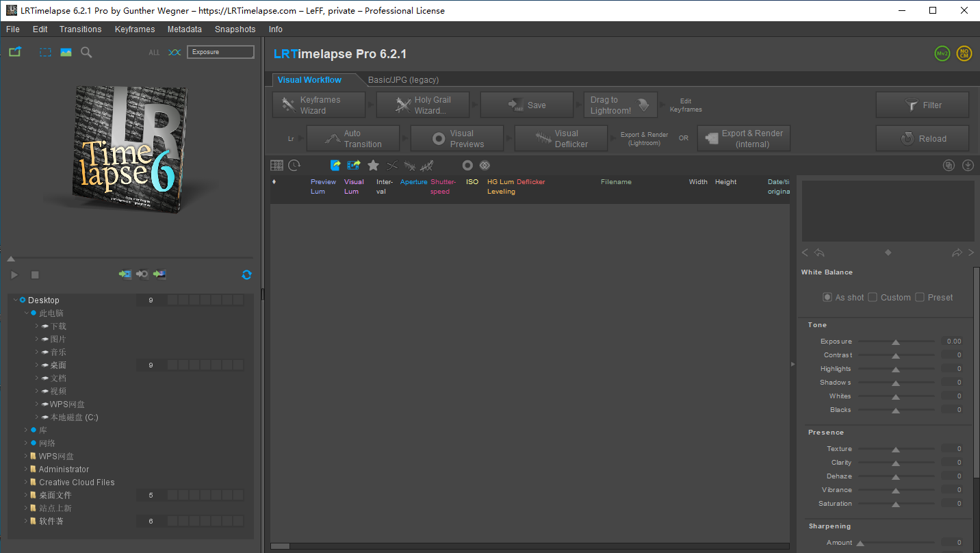Expand the Administrator folder in tree

pyautogui.click(x=26, y=469)
